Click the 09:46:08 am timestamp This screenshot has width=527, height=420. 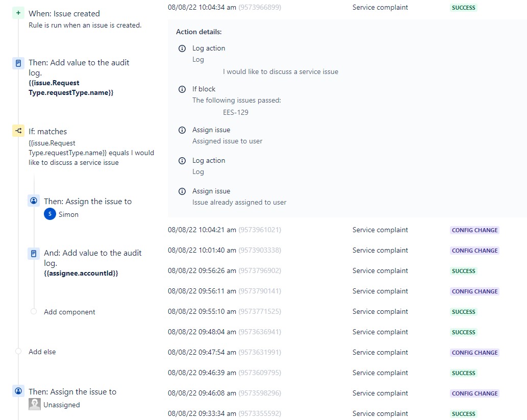(x=202, y=393)
